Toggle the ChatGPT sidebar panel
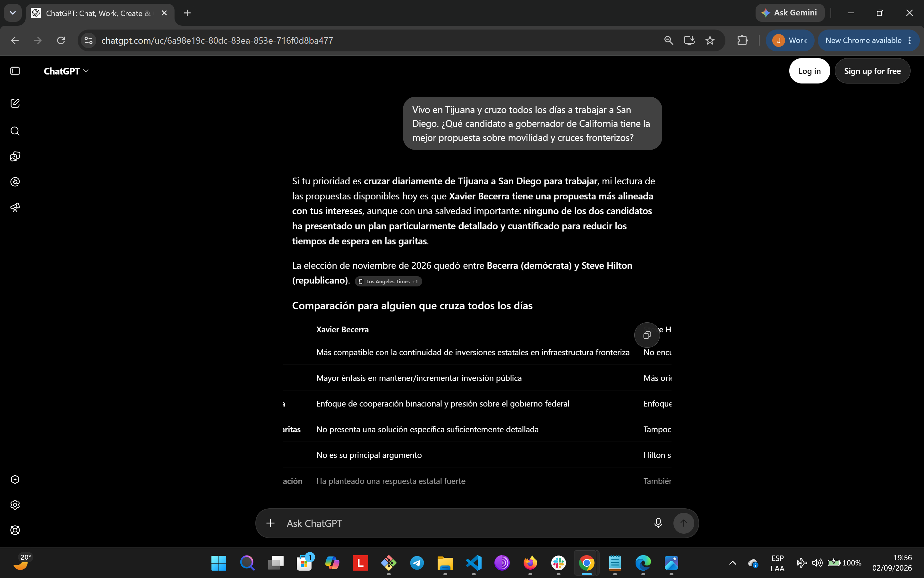Image resolution: width=924 pixels, height=578 pixels. tap(15, 71)
